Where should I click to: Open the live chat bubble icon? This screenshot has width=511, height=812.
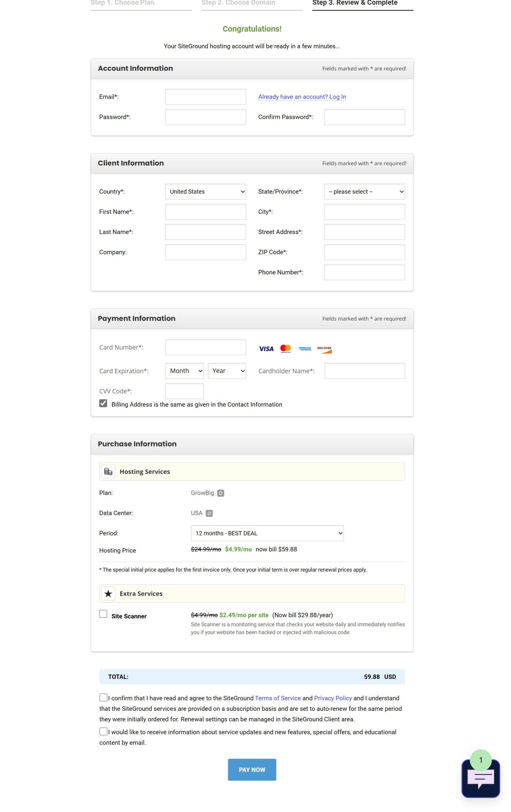coord(480,779)
